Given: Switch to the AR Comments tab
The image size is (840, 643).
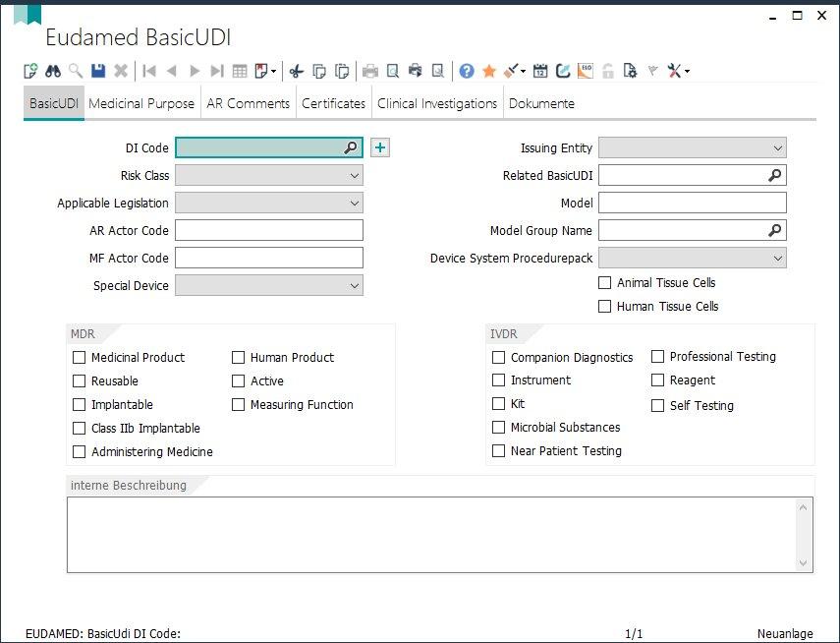Looking at the screenshot, I should click(248, 103).
